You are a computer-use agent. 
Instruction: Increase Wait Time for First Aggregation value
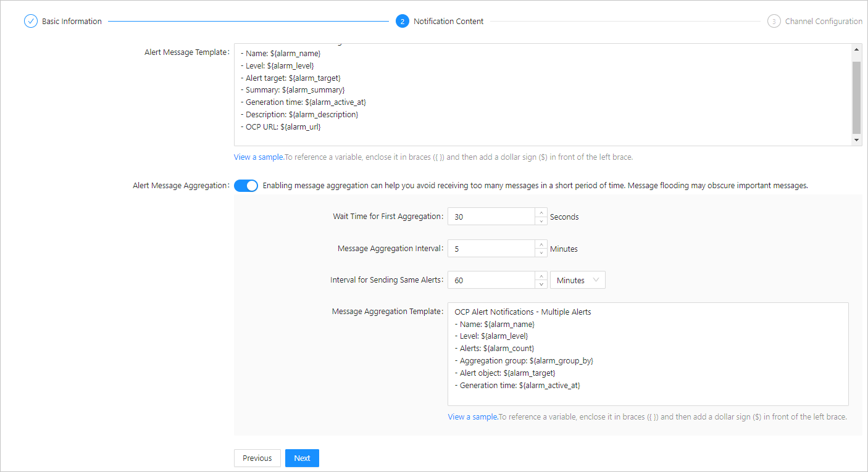541,213
